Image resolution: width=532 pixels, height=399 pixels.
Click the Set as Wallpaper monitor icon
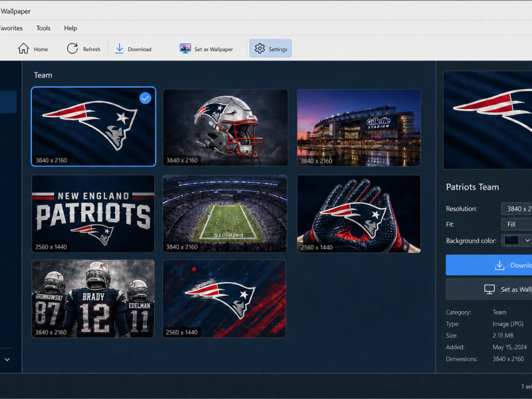click(x=186, y=49)
